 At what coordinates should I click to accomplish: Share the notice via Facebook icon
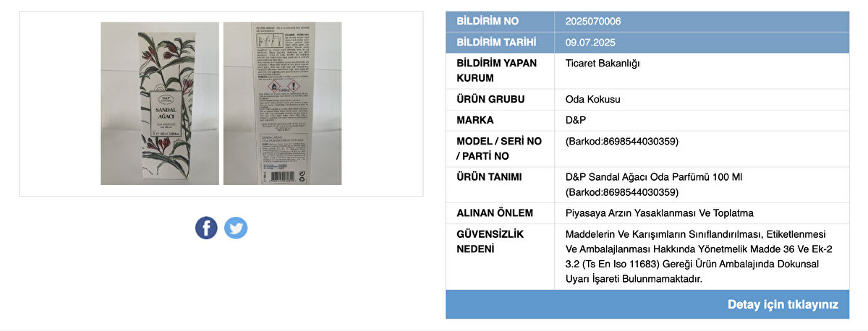[206, 228]
